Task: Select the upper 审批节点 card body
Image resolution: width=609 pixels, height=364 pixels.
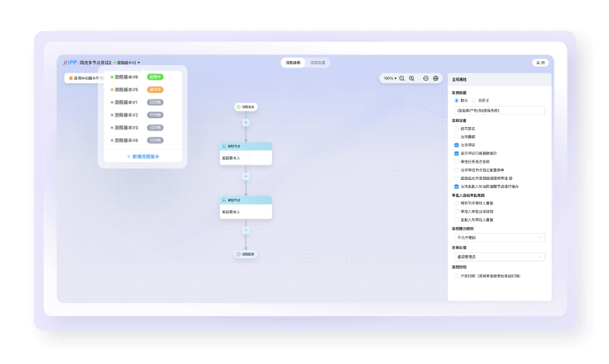Action: tap(246, 158)
